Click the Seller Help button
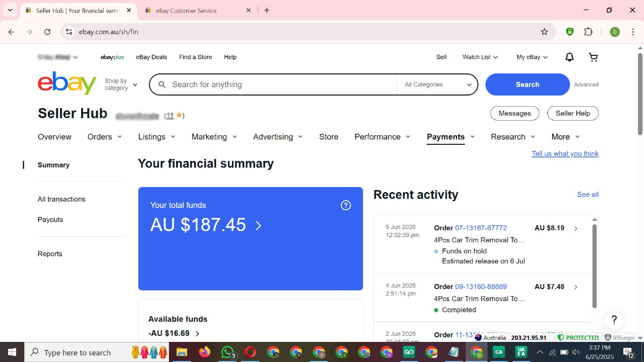This screenshot has width=644, height=362. (x=573, y=114)
